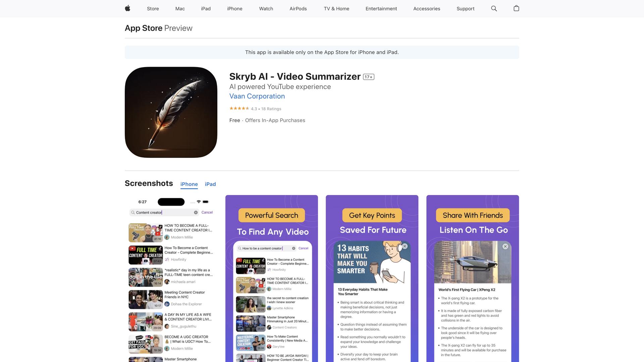Switch to iPad screenshots tab
The image size is (644, 362).
[x=210, y=184]
